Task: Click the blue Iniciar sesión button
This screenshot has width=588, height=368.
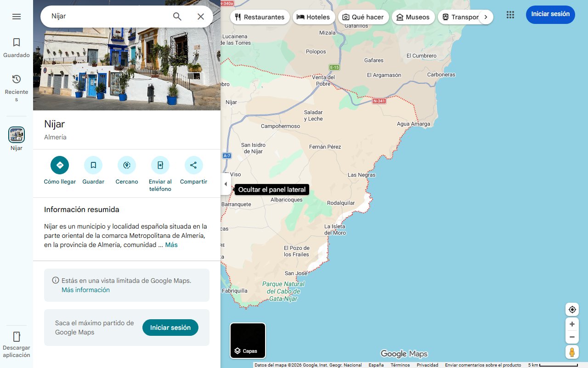Action: (x=550, y=14)
